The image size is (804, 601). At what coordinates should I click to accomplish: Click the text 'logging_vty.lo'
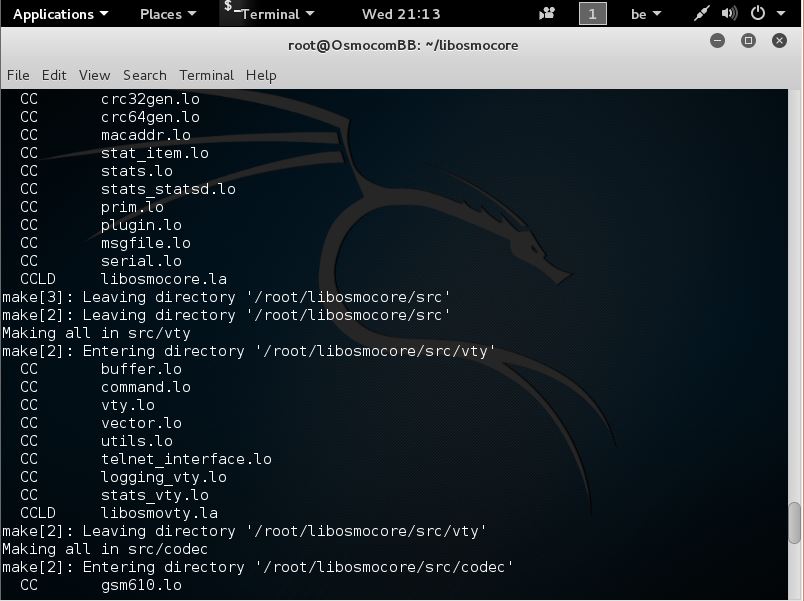point(164,477)
